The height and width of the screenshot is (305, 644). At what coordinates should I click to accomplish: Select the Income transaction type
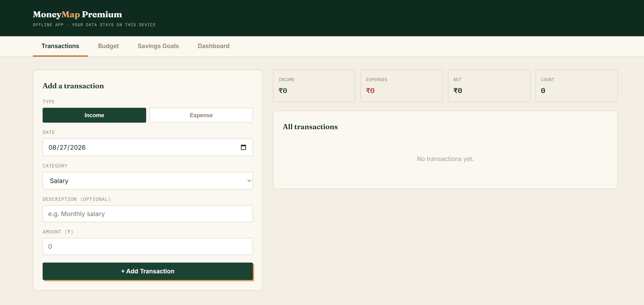point(94,115)
